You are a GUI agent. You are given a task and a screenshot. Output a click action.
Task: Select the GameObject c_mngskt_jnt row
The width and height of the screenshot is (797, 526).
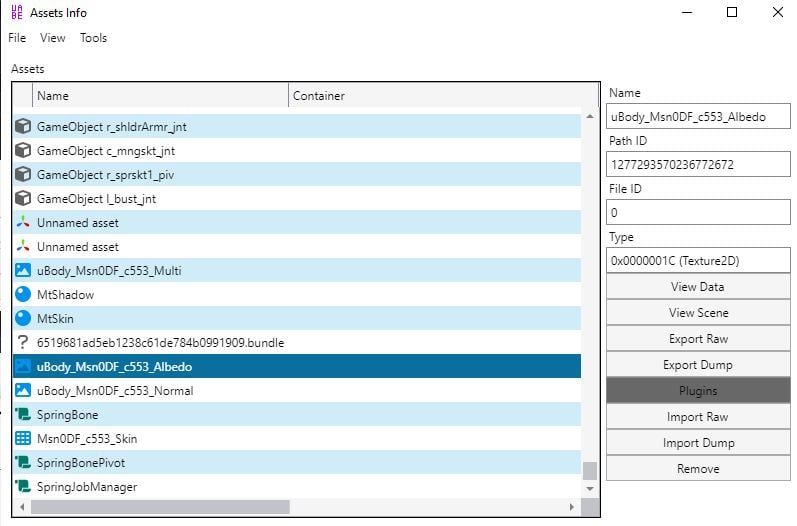click(297, 150)
